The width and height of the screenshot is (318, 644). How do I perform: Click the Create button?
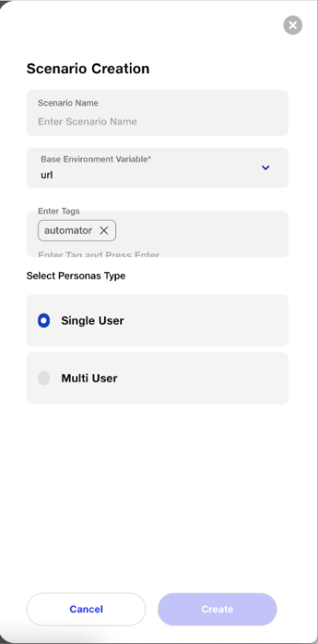coord(217,609)
